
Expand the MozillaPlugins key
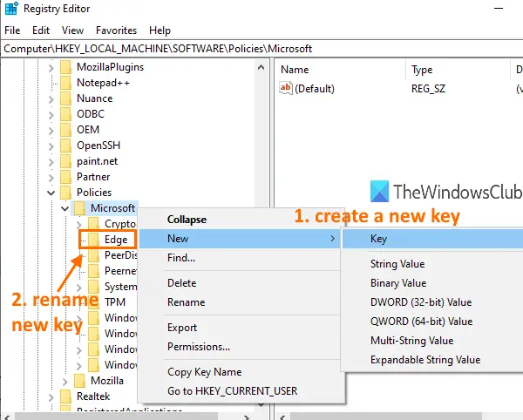coord(51,68)
